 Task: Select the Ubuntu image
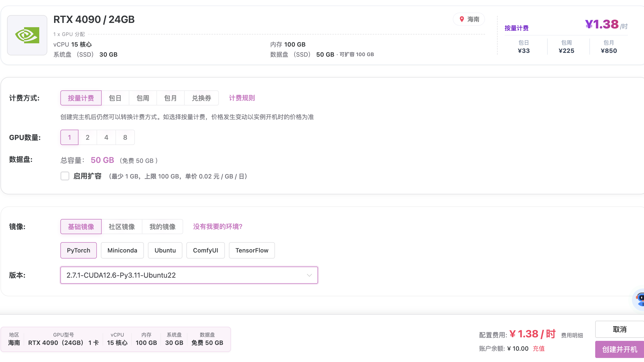click(165, 250)
